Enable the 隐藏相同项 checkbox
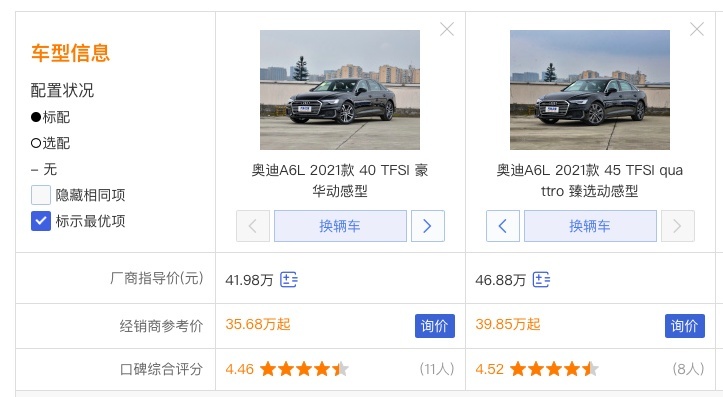The width and height of the screenshot is (723, 397). tap(41, 195)
